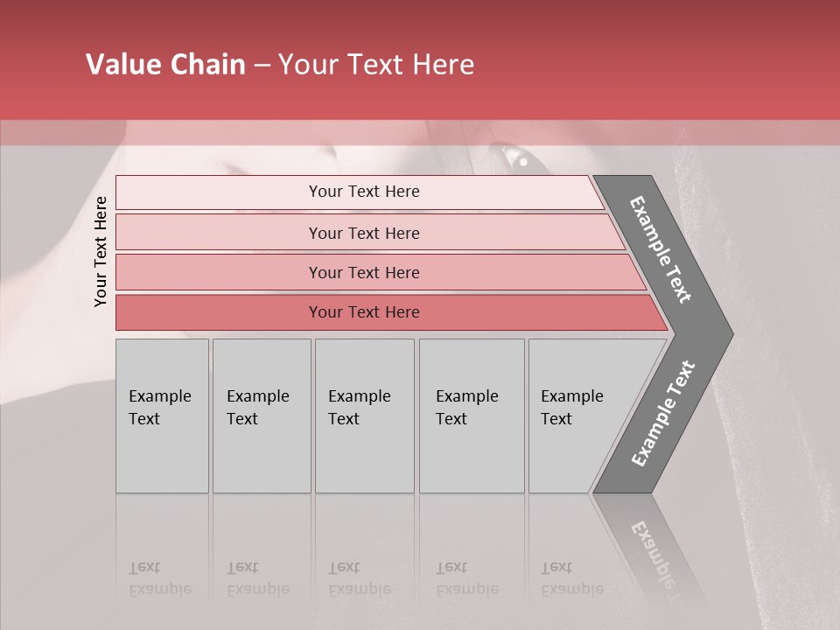Select the fourth gray "Example Text" box
The width and height of the screenshot is (840, 630).
(472, 416)
